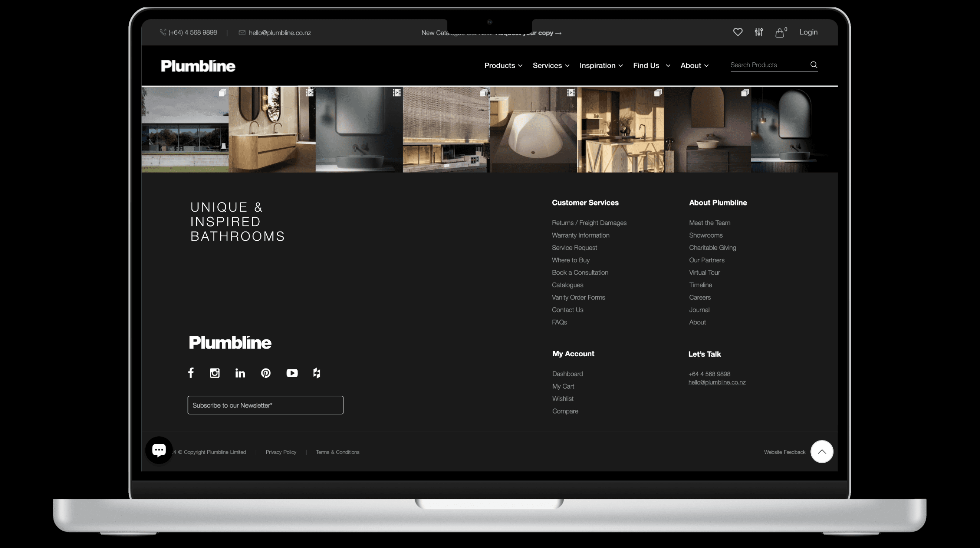Open the live chat bubble

coord(159,450)
